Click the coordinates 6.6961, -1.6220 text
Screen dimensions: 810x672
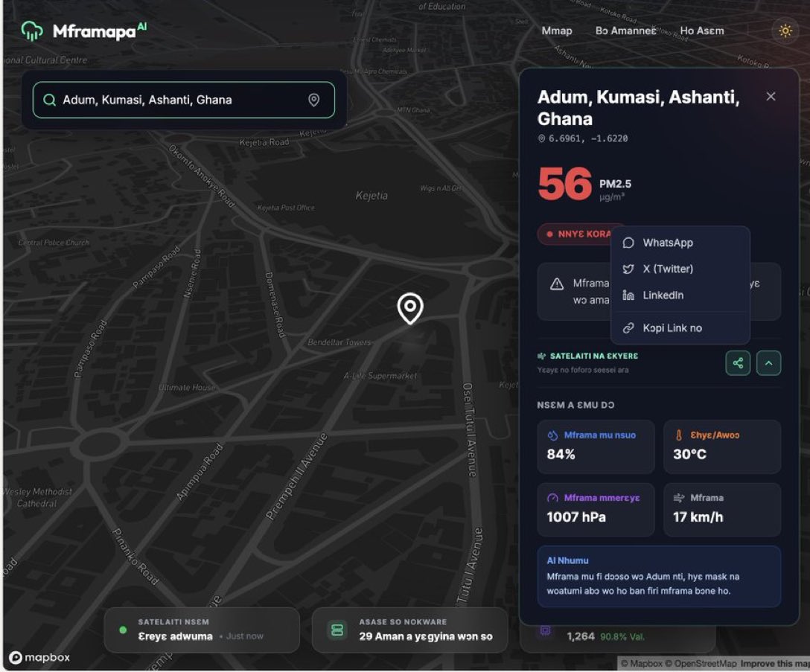click(x=588, y=138)
